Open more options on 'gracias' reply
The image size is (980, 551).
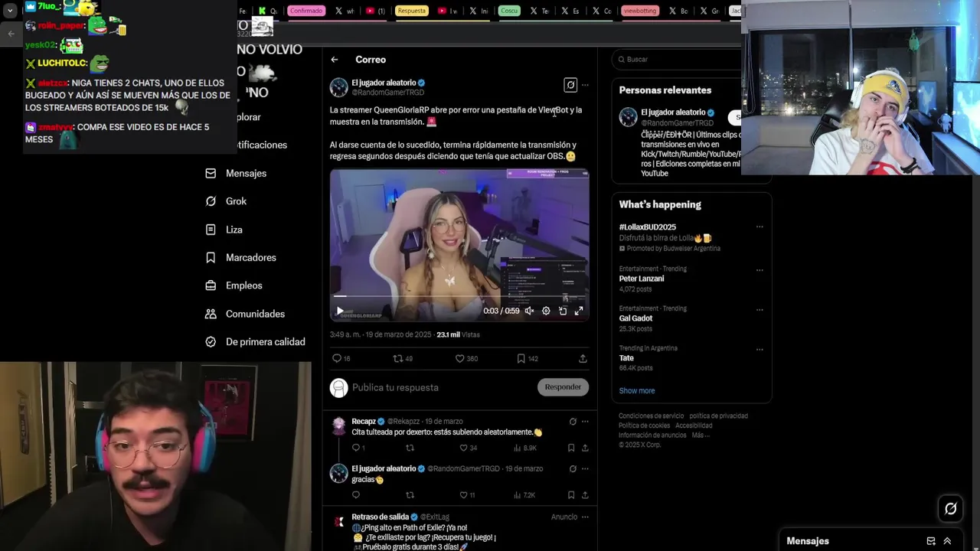point(585,468)
